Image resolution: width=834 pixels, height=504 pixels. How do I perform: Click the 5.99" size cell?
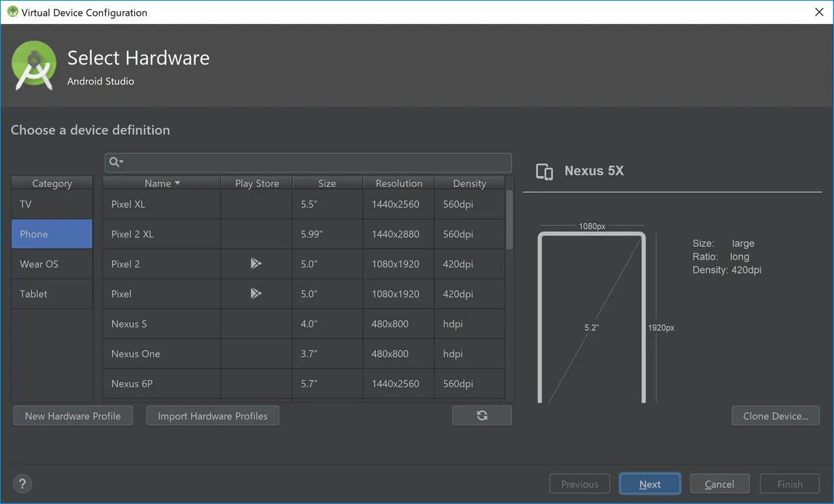[328, 234]
